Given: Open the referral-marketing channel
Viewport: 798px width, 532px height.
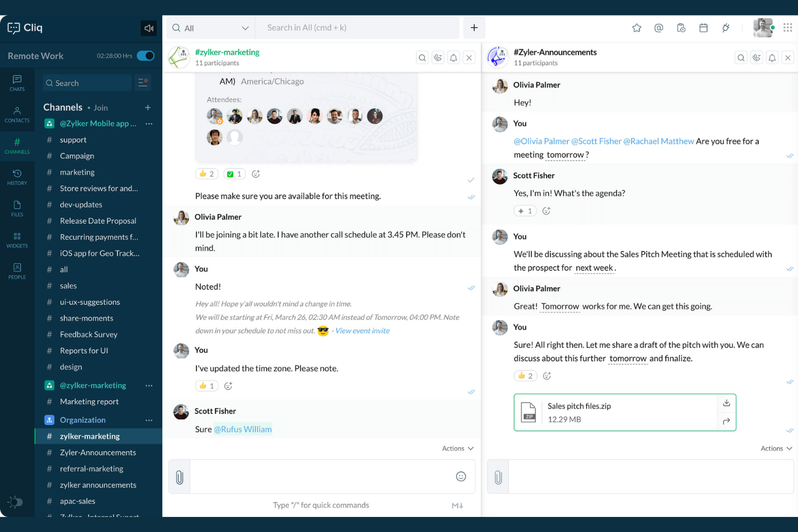Looking at the screenshot, I should (x=92, y=469).
